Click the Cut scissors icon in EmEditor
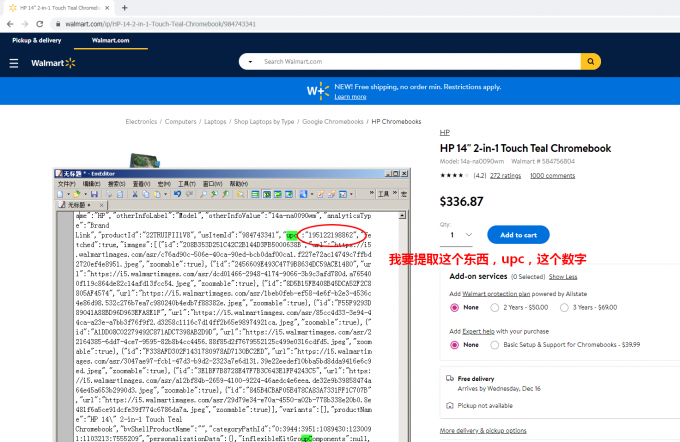Viewport: 680px width, 442px height. 135,194
